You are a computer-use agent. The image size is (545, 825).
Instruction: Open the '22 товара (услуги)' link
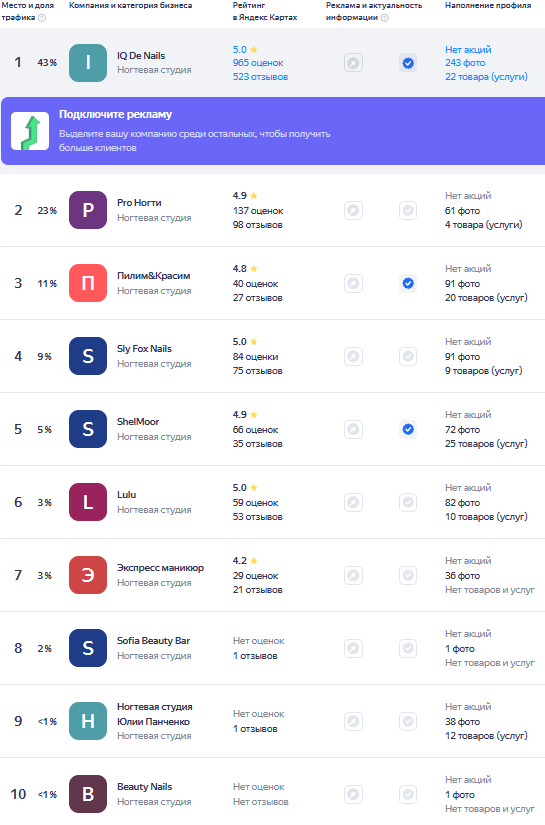(x=486, y=77)
